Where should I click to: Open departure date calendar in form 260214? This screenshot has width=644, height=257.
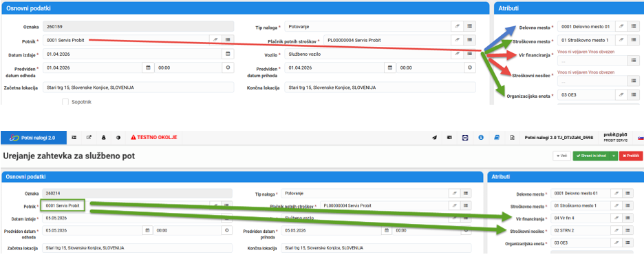[148, 230]
